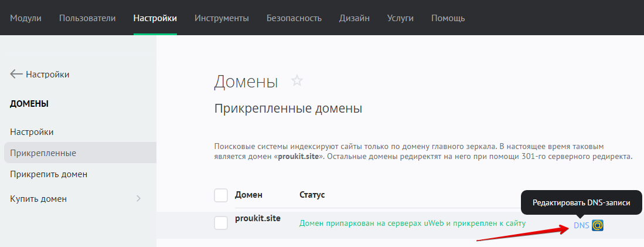Open the Модули top menu
This screenshot has width=644, height=247.
tap(26, 18)
